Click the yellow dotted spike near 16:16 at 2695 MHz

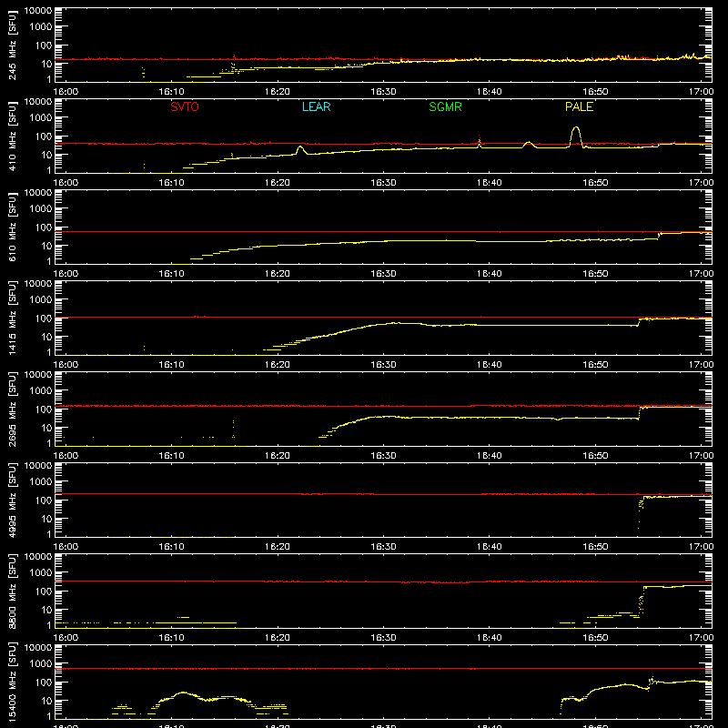pos(233,429)
